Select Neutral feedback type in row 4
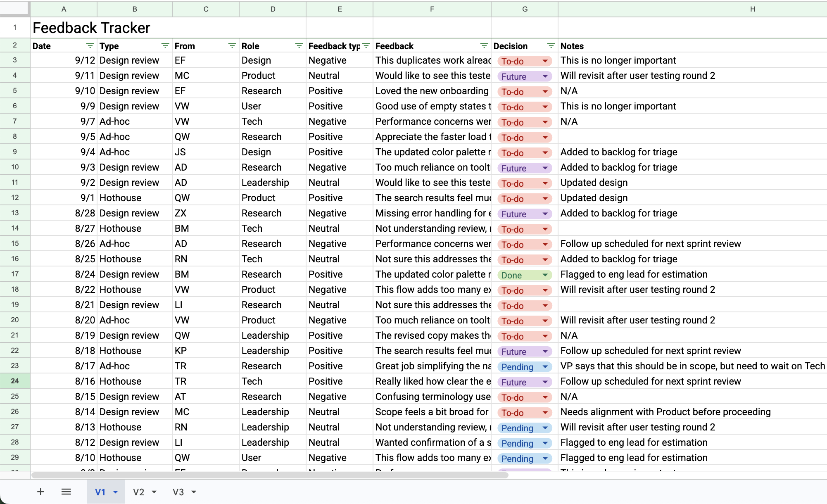The height and width of the screenshot is (504, 827). 340,75
